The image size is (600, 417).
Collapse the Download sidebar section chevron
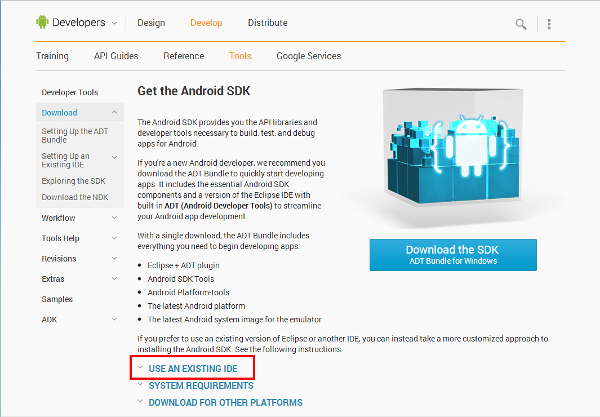coord(114,112)
